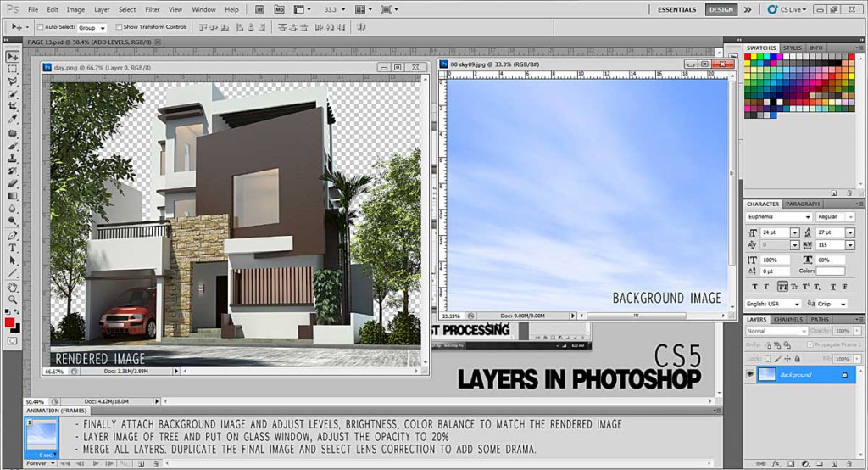Screen dimensions: 868x470
Task: Toggle Quick Mask mode icon
Action: (x=12, y=341)
